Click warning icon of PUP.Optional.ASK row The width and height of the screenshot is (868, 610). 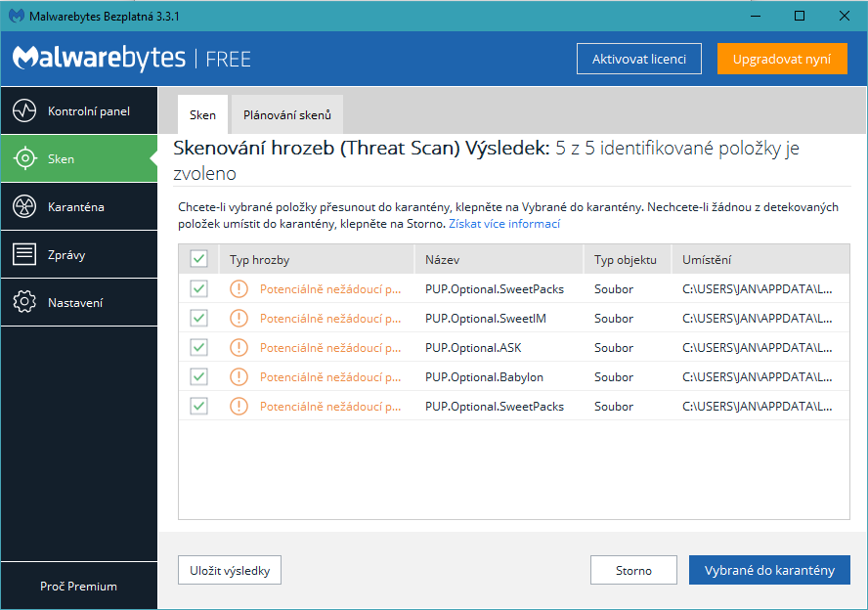(x=239, y=348)
